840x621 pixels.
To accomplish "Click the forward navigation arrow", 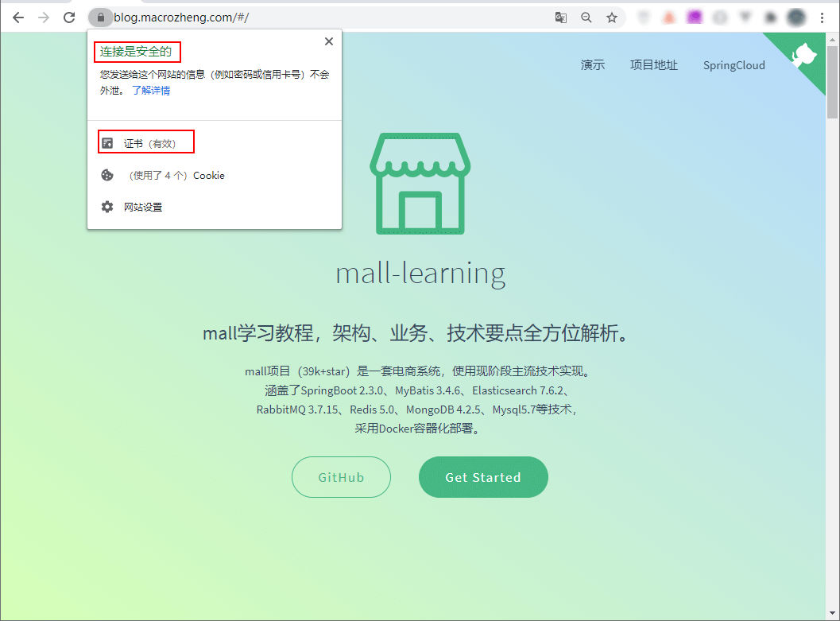I will [x=44, y=17].
